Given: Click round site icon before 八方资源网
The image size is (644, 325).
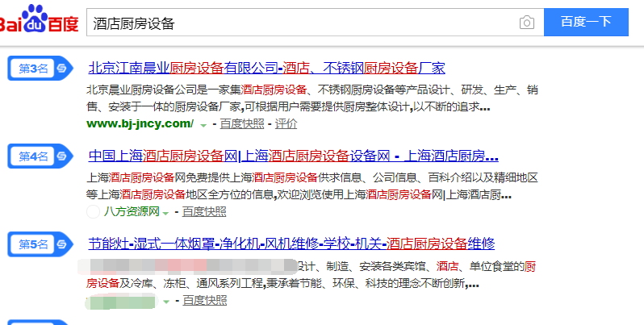Looking at the screenshot, I should click(x=94, y=212).
